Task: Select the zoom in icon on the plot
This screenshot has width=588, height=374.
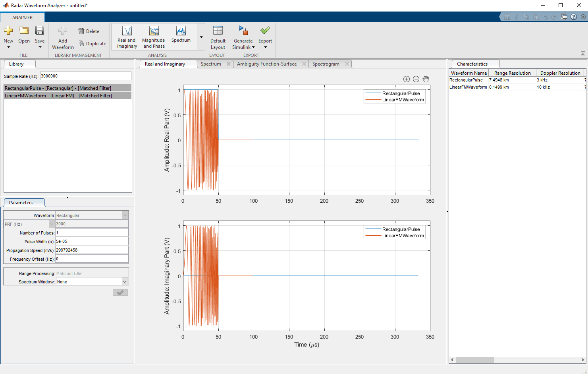Action: pyautogui.click(x=407, y=79)
